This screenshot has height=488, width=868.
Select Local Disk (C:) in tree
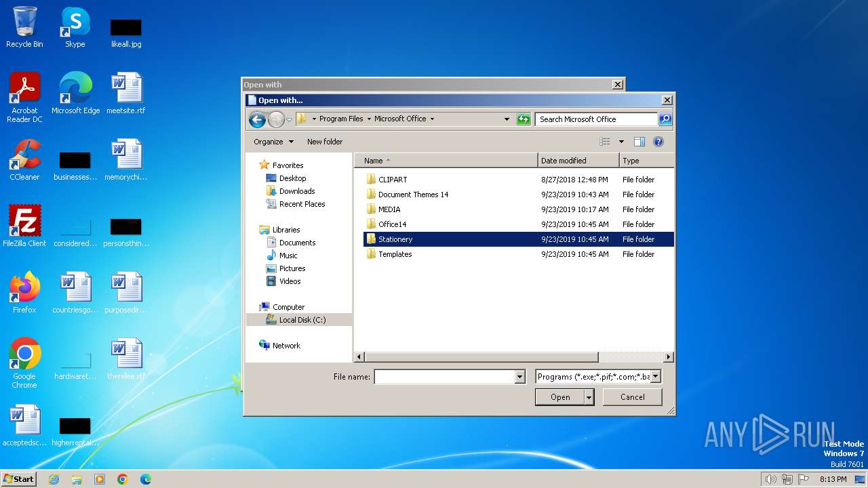[298, 320]
